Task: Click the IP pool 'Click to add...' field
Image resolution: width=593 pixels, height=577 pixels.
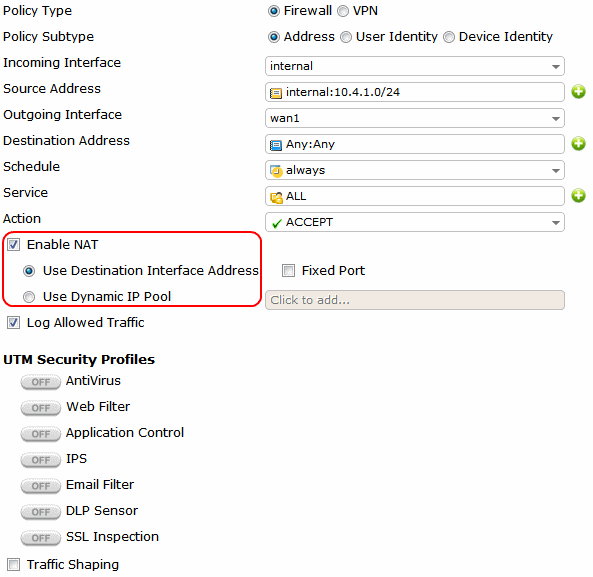Action: click(x=414, y=300)
